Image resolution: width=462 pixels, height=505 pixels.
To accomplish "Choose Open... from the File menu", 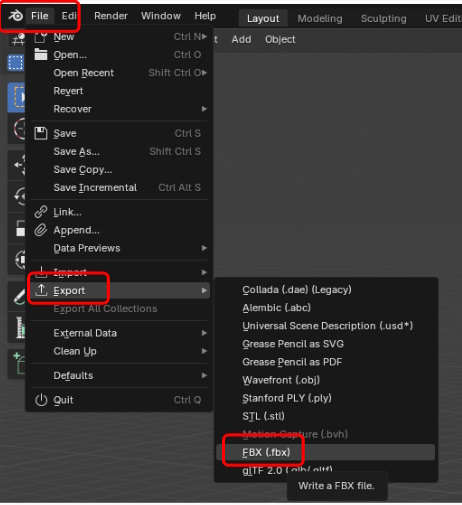I will tap(119, 55).
